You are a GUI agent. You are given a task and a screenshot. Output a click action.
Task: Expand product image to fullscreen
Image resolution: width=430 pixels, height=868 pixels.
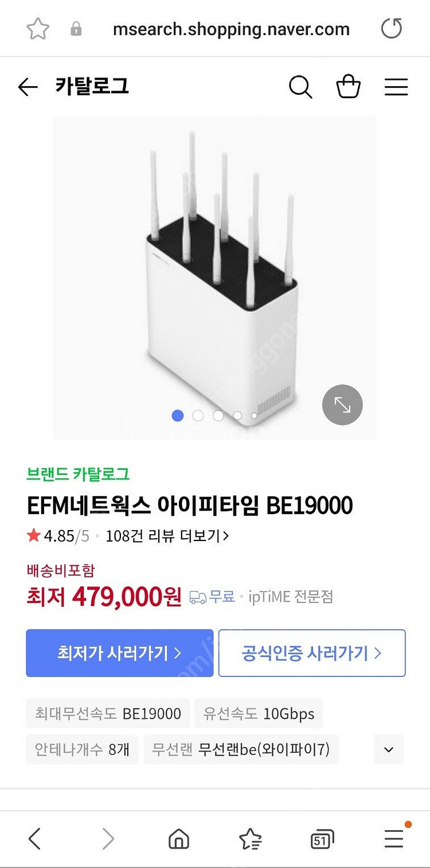342,405
